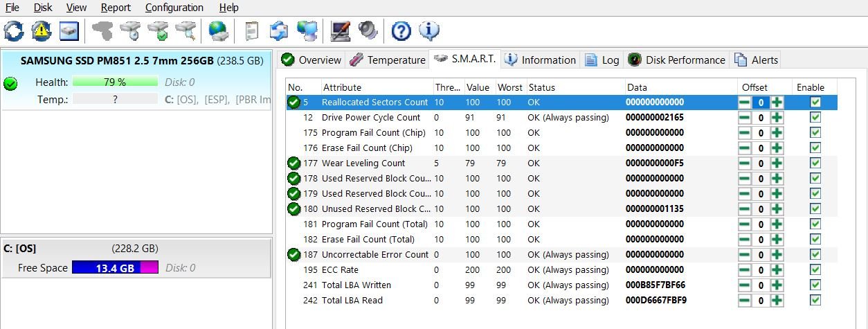
Task: Click the envelope with blue arrows toolbar icon
Action: pos(278,30)
